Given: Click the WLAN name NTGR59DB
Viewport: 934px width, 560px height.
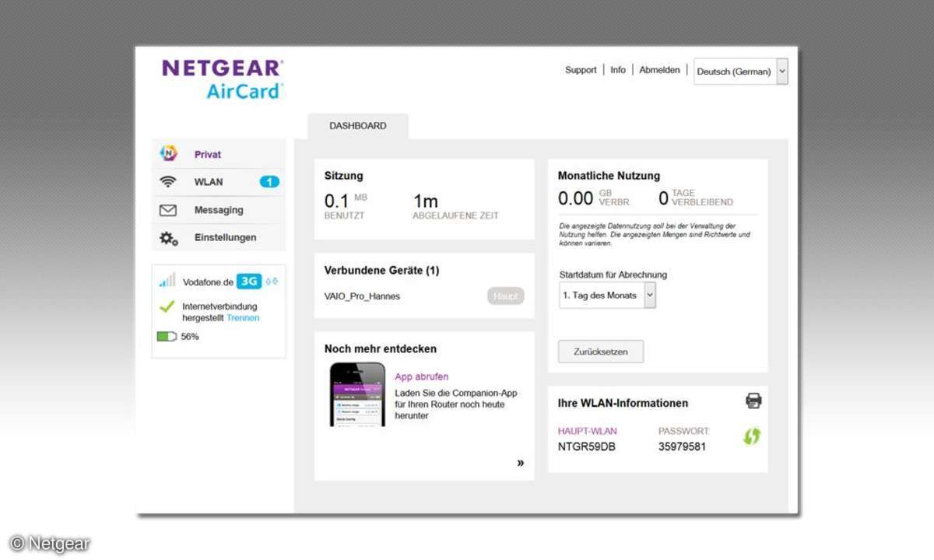Looking at the screenshot, I should click(587, 447).
